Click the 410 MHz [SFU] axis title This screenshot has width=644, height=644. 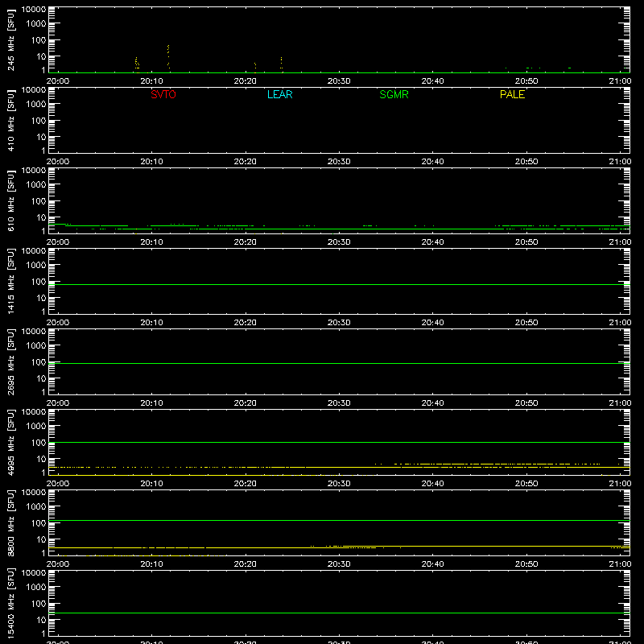pos(10,120)
